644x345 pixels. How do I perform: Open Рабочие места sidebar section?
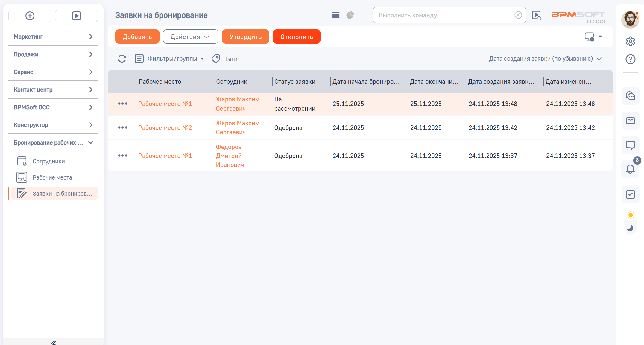pyautogui.click(x=52, y=177)
